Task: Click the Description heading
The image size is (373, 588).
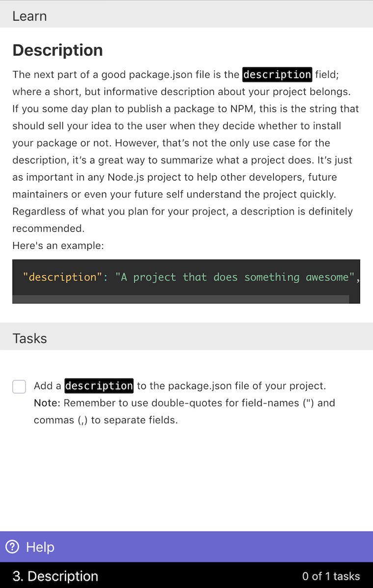Action: click(x=58, y=50)
